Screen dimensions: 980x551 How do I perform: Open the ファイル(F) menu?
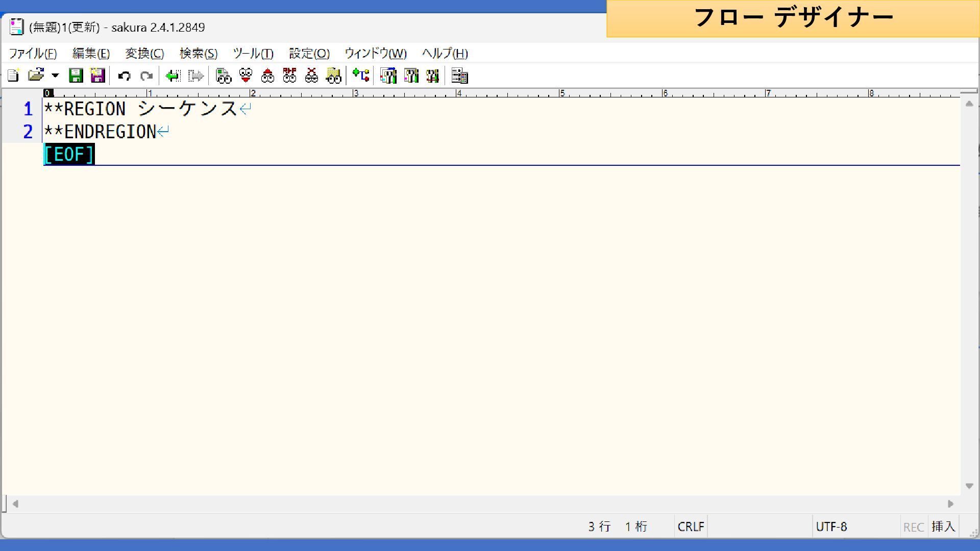33,54
